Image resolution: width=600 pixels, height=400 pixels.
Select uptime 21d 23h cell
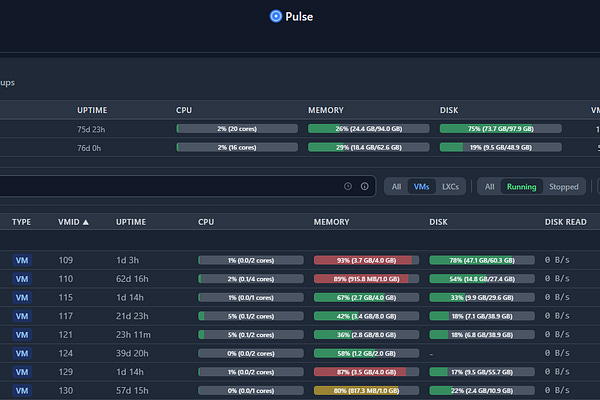(132, 316)
